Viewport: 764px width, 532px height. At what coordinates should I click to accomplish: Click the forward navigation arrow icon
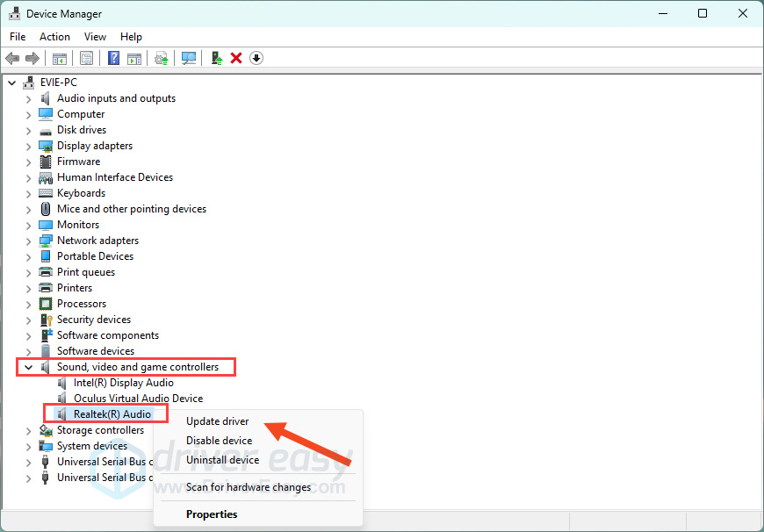click(x=32, y=58)
